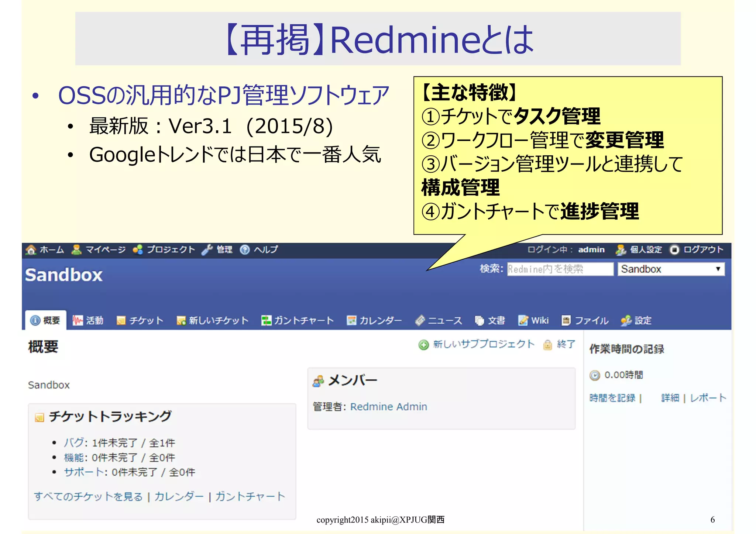Click the members group icon
Viewport: 756px width, 534px height.
click(x=318, y=381)
